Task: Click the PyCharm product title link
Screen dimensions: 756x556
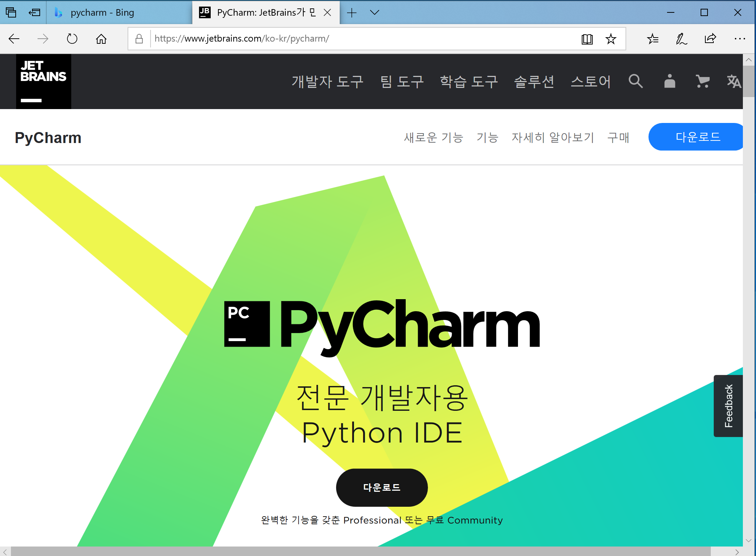Action: [x=48, y=138]
